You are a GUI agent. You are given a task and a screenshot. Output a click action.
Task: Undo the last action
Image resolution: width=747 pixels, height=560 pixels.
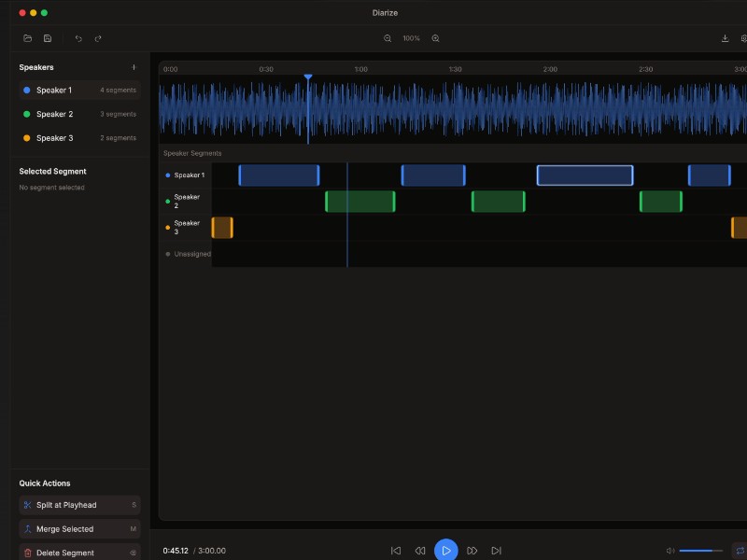point(78,38)
